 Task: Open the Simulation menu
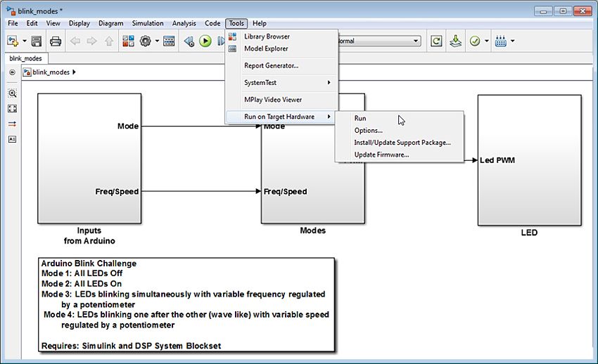tap(147, 23)
